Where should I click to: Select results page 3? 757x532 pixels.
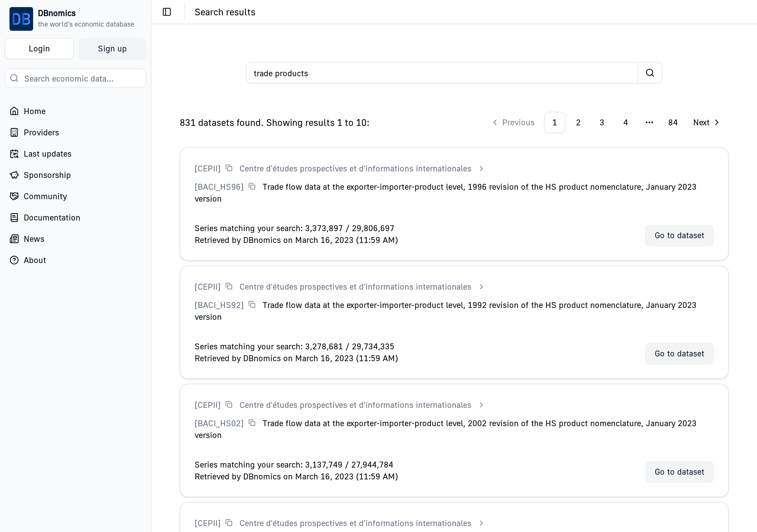(x=602, y=123)
